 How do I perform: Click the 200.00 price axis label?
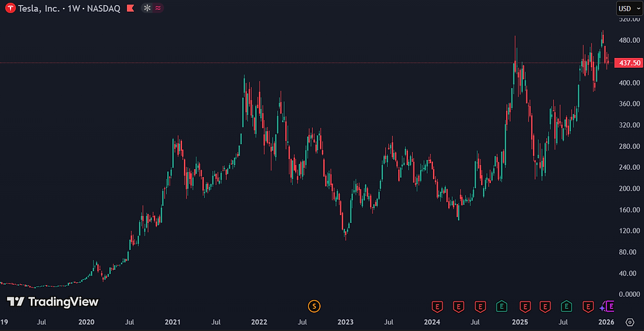tap(630, 188)
